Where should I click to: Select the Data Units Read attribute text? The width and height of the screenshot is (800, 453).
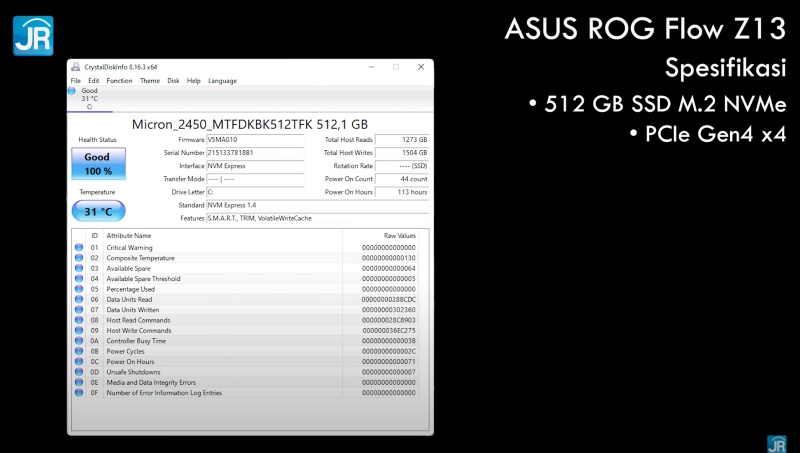[129, 299]
